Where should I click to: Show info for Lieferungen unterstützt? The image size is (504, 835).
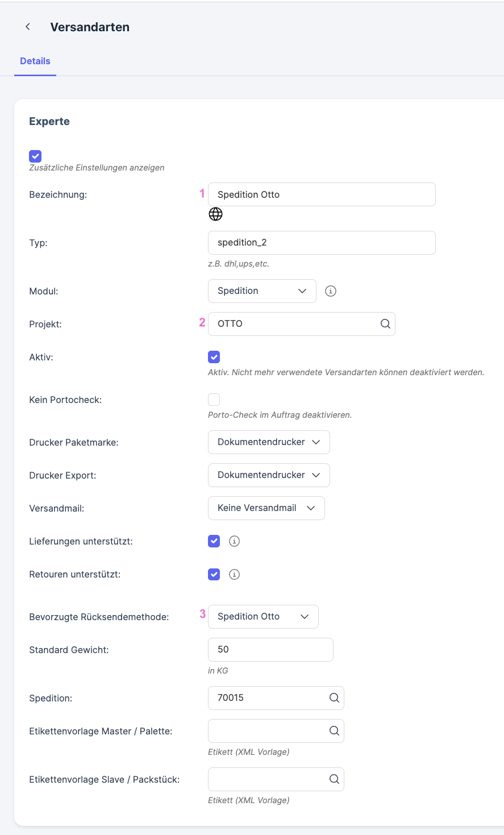tap(234, 541)
